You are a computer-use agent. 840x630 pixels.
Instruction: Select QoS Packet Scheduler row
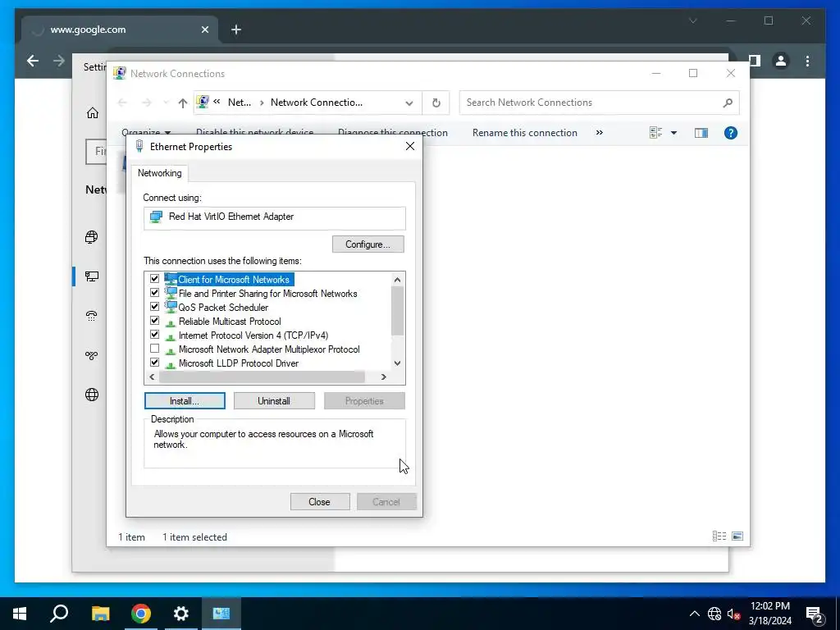pos(223,308)
